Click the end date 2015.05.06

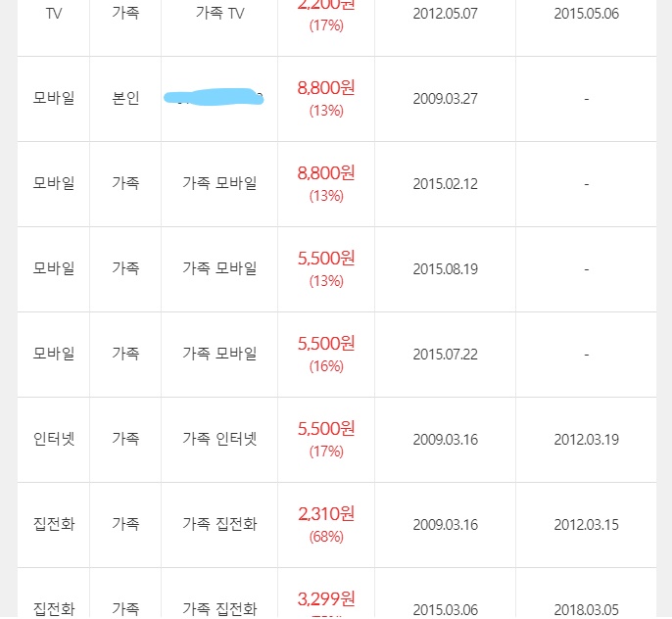[586, 14]
